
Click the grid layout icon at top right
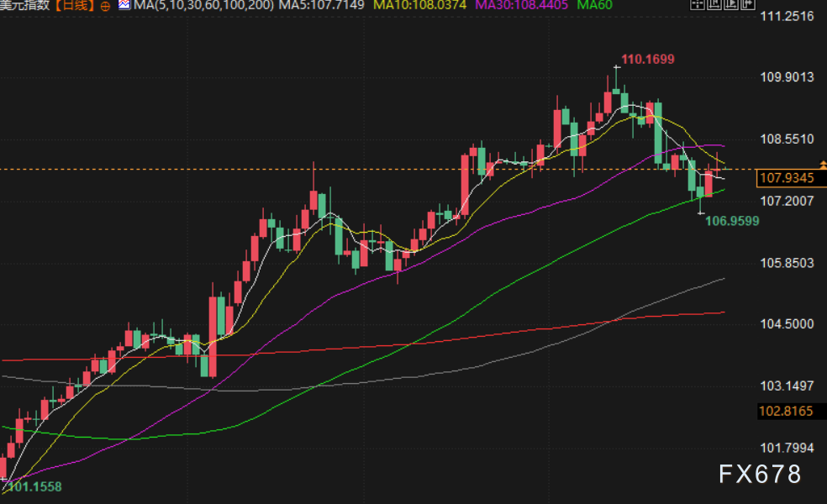[x=697, y=6]
